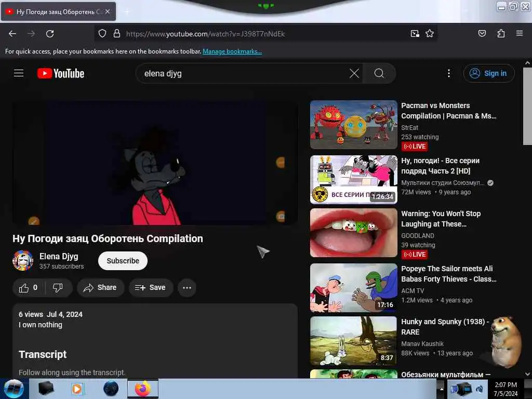Open more actions ellipsis below video
Screen dimensions: 532x399
(187, 288)
